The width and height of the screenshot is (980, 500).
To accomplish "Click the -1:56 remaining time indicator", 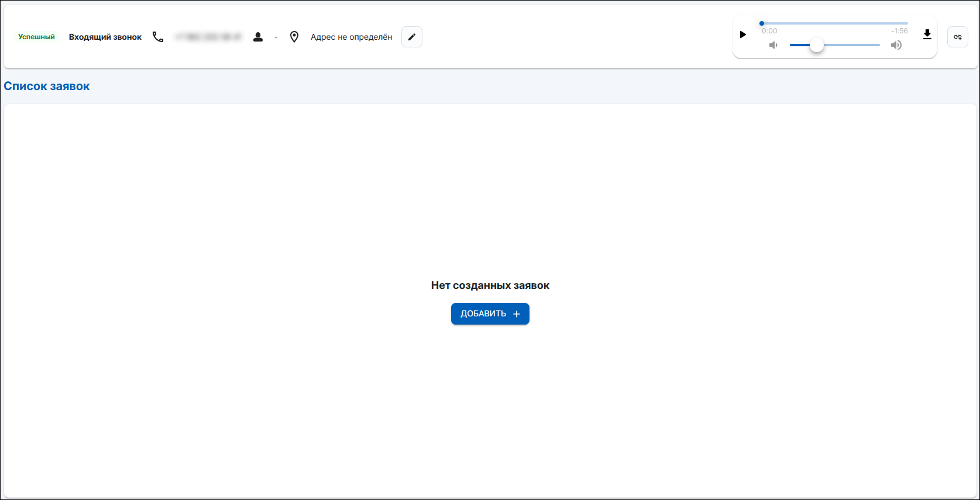I will tap(899, 31).
